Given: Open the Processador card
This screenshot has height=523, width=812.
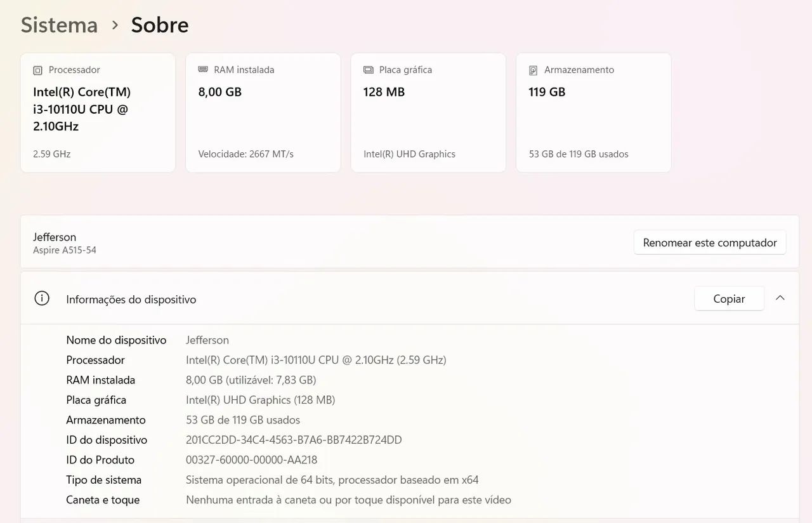Looking at the screenshot, I should pyautogui.click(x=98, y=112).
